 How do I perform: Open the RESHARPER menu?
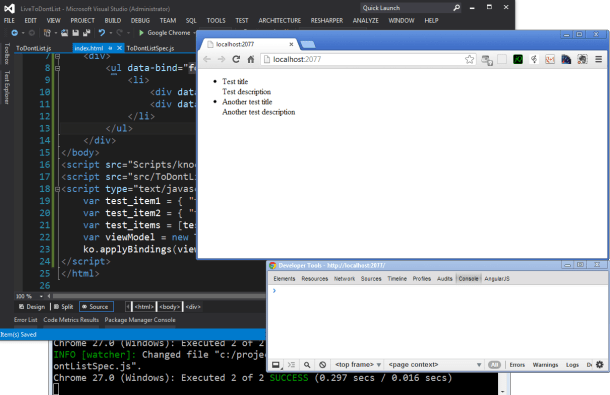coord(327,20)
